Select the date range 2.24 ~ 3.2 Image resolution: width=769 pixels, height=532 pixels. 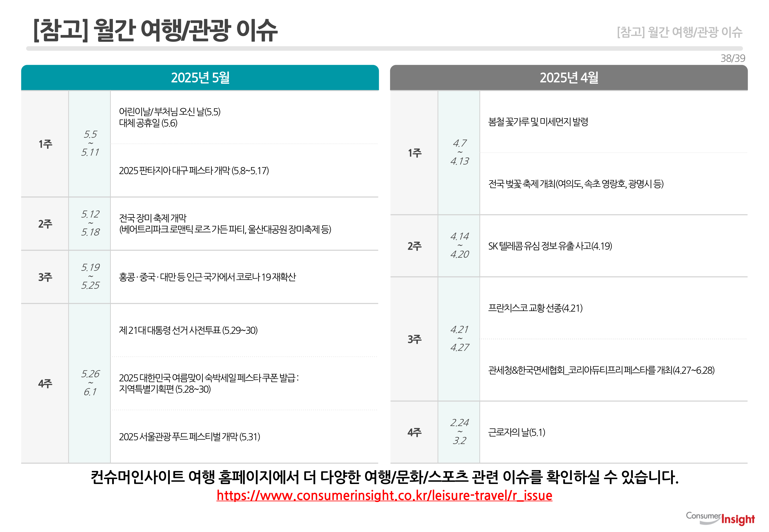point(460,432)
